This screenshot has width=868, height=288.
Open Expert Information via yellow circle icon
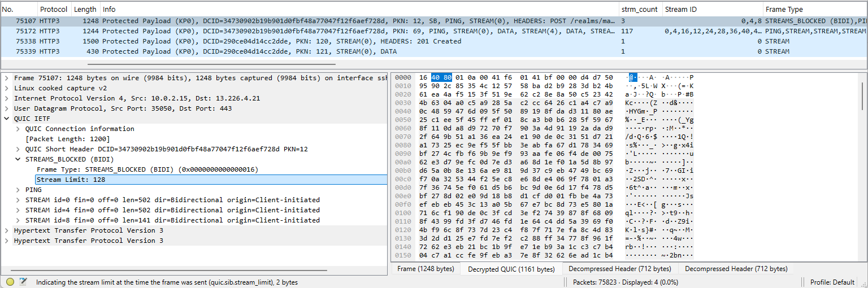[x=10, y=282]
